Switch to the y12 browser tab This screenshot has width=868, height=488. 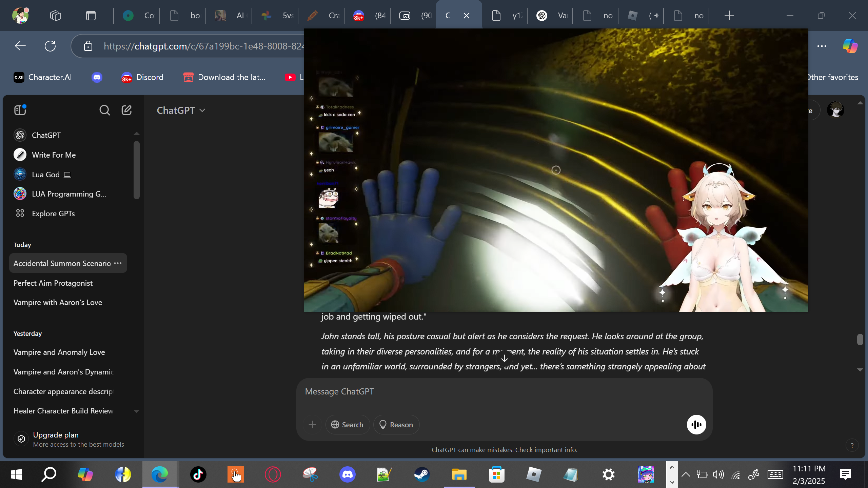(505, 16)
